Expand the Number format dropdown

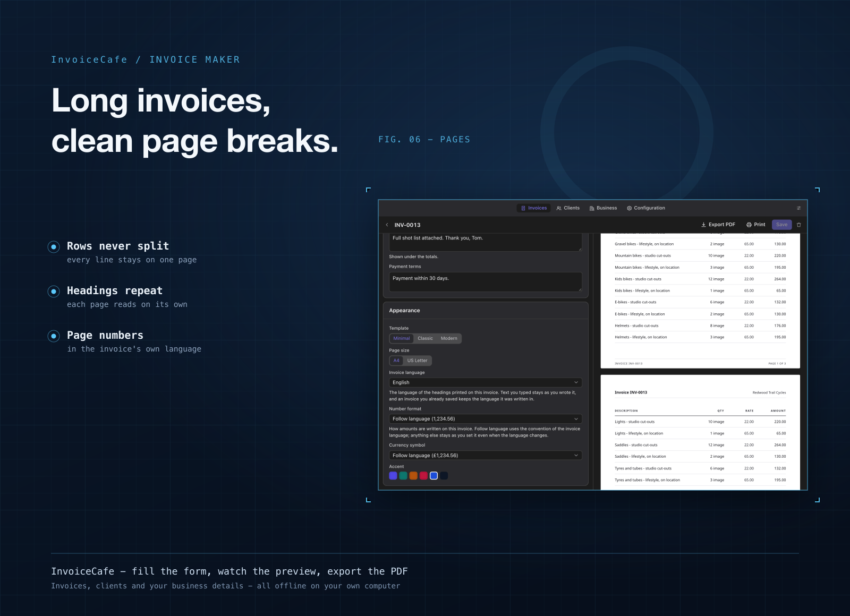point(486,419)
